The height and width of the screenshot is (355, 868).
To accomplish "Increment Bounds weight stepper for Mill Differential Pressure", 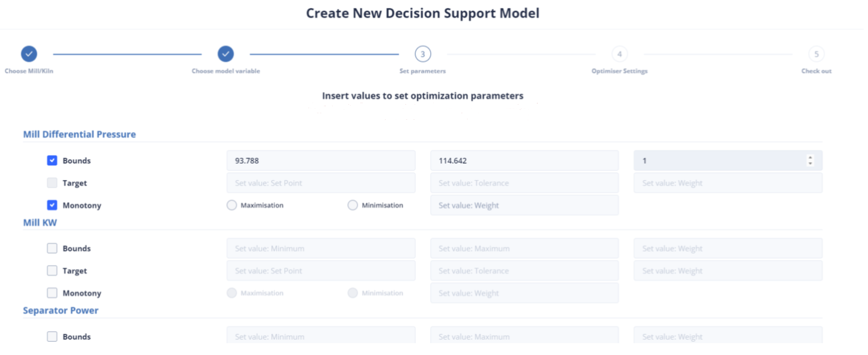I will click(810, 157).
